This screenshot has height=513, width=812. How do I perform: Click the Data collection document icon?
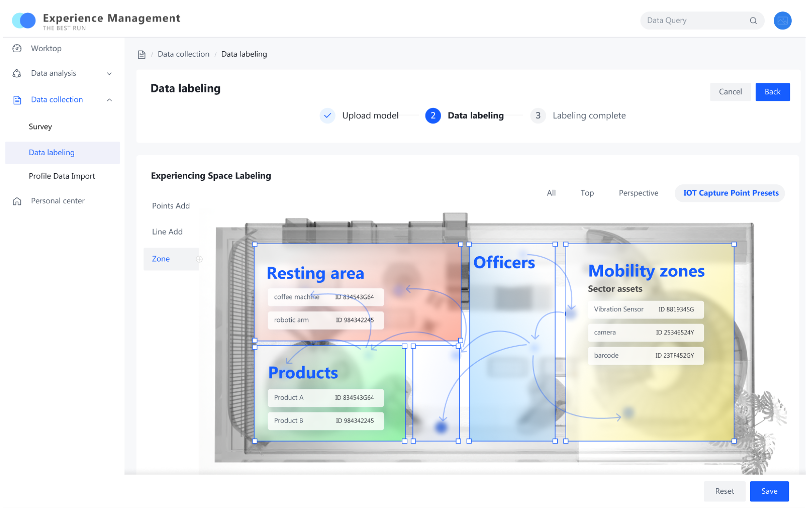coord(17,100)
